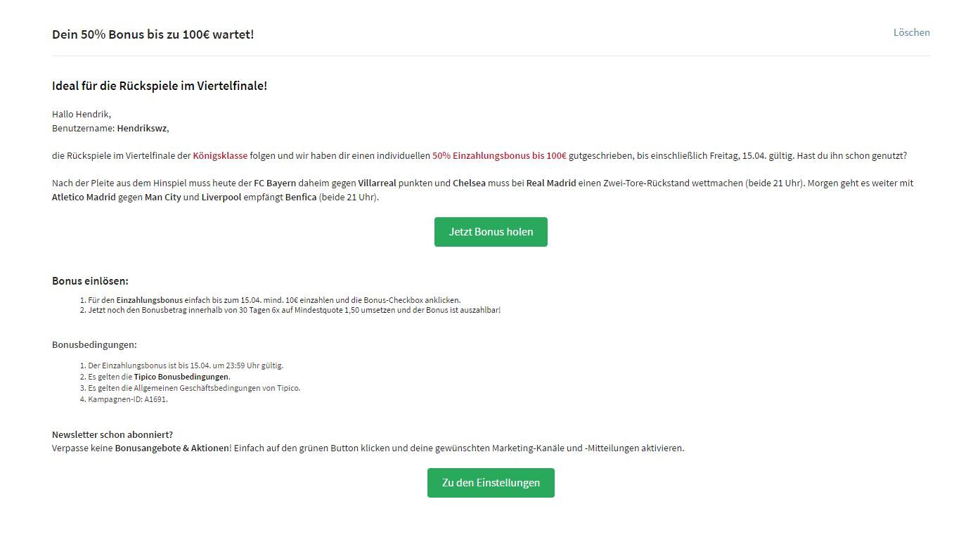Click the bold Atletico Madrid text
The image size is (980, 537).
[x=84, y=198]
